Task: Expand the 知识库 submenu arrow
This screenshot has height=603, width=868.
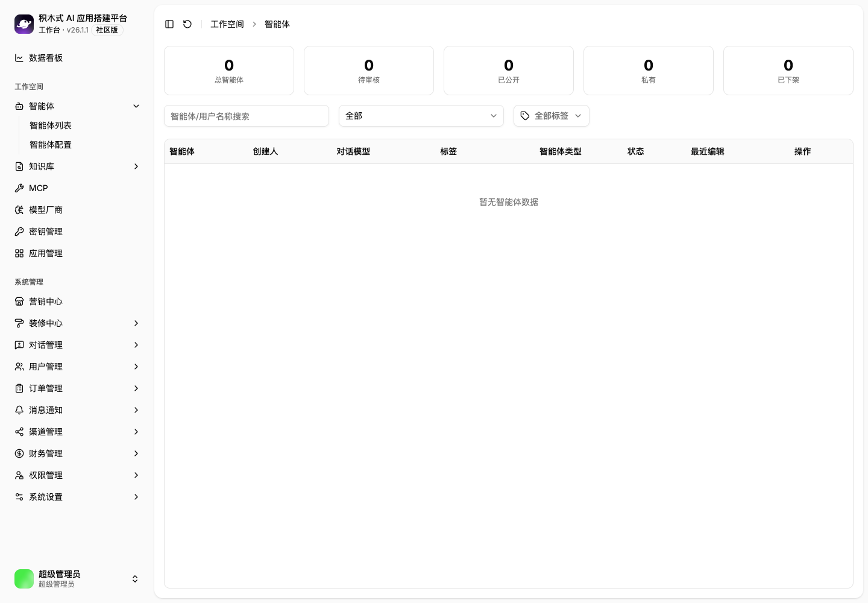Action: coord(136,166)
